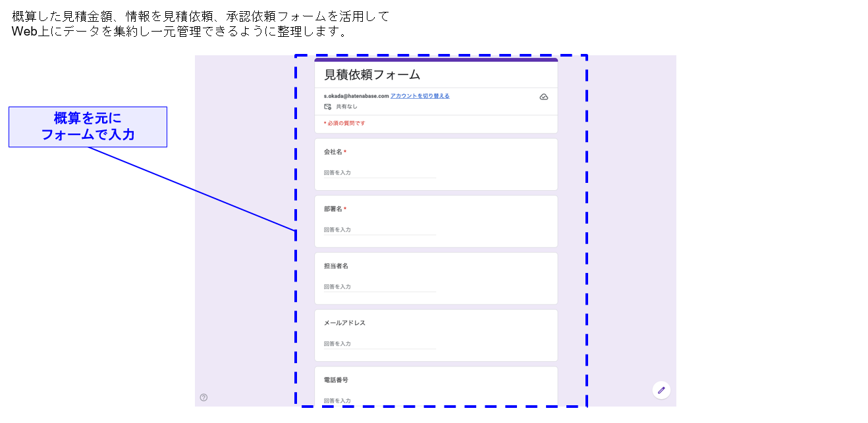Click the help question mark icon
This screenshot has width=868, height=423.
pos(204,397)
